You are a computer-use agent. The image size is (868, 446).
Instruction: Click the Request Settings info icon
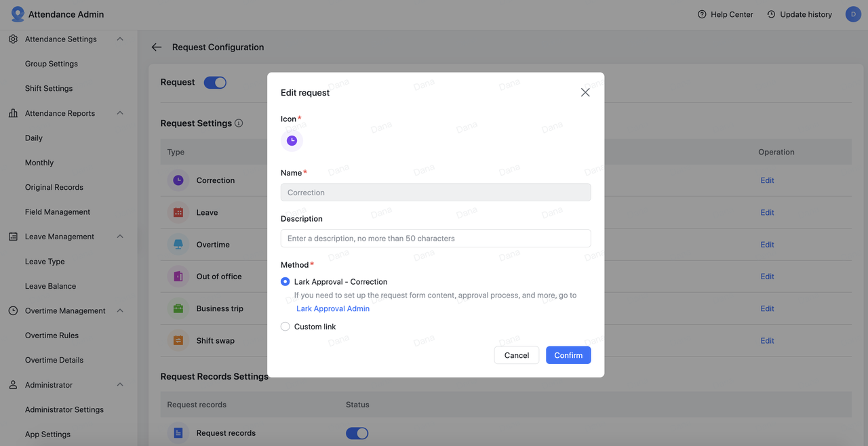pos(239,123)
